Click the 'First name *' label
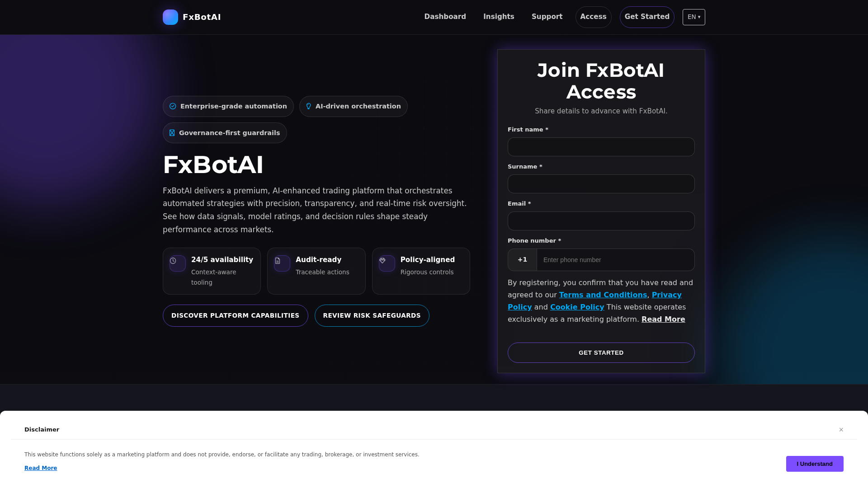 tap(528, 130)
